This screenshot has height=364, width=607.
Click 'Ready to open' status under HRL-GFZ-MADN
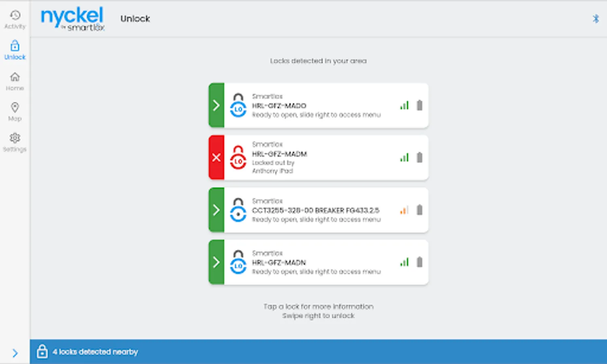[x=316, y=272]
